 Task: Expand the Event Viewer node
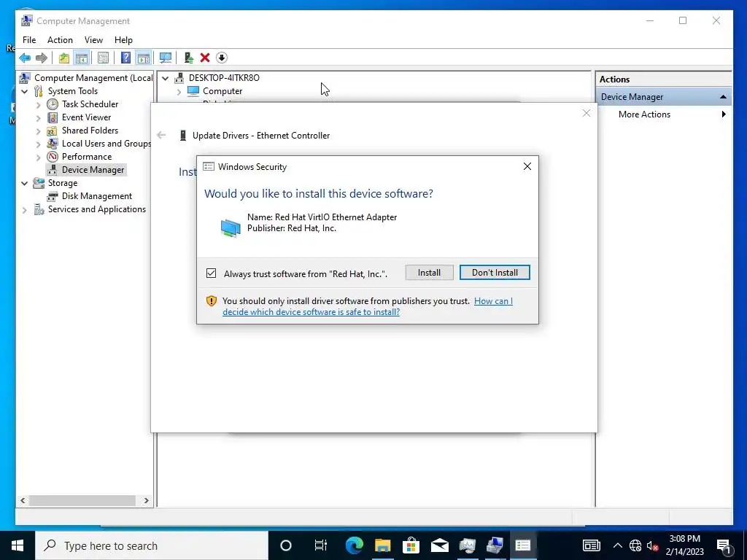[39, 117]
